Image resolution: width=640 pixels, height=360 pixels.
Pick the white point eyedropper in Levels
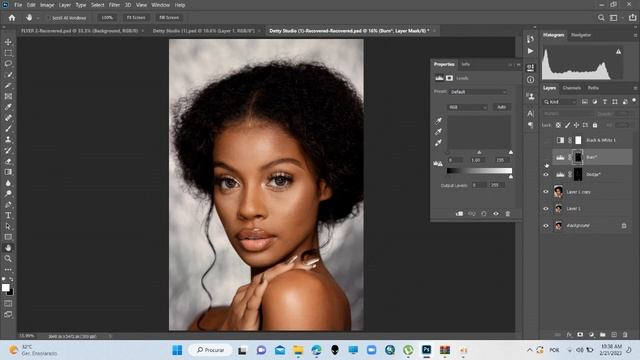[x=438, y=143]
